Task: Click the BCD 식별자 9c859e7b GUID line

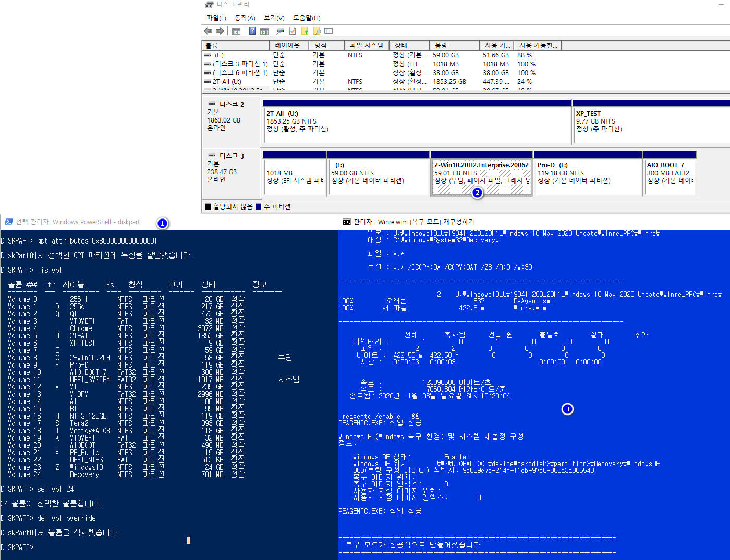Action: 473,471
